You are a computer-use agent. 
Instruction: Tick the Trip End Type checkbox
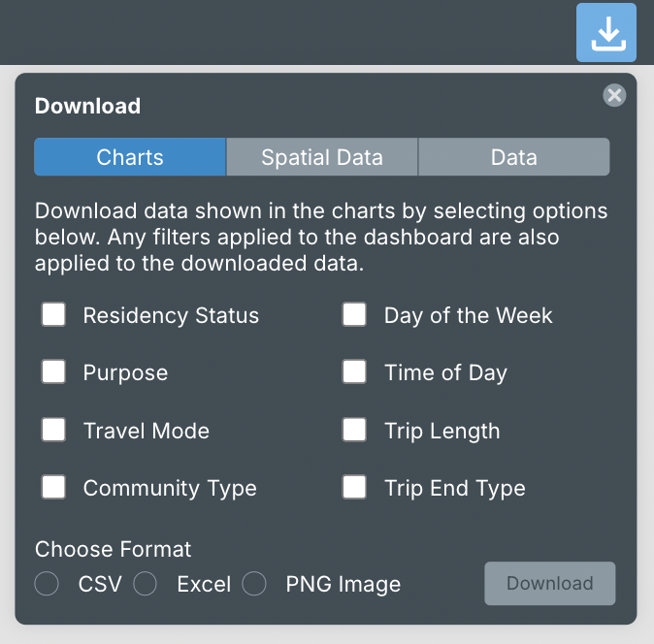[x=355, y=488]
